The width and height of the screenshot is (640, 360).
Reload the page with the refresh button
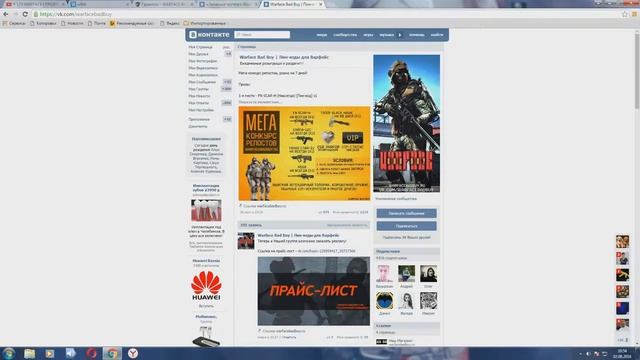click(x=25, y=14)
